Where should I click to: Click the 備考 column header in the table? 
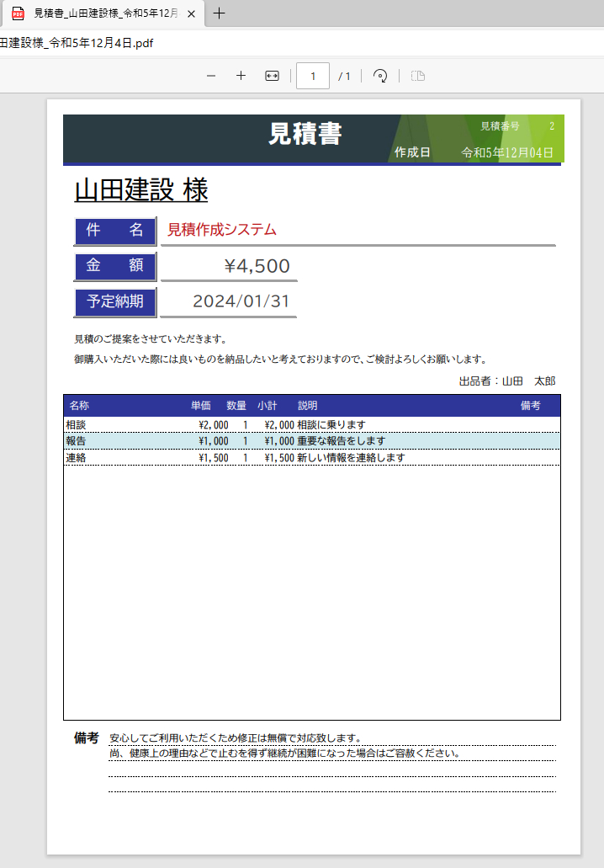click(531, 406)
